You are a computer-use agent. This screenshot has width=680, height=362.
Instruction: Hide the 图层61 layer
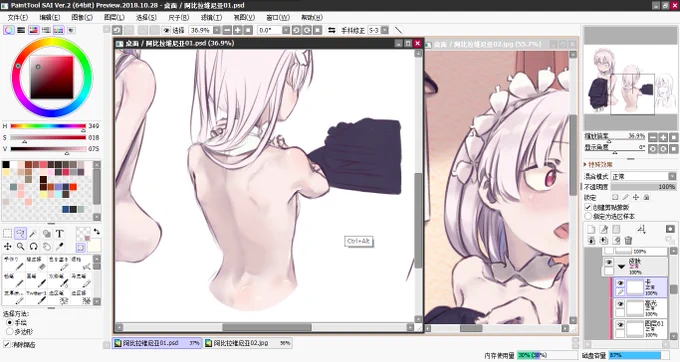pyautogui.click(x=620, y=325)
